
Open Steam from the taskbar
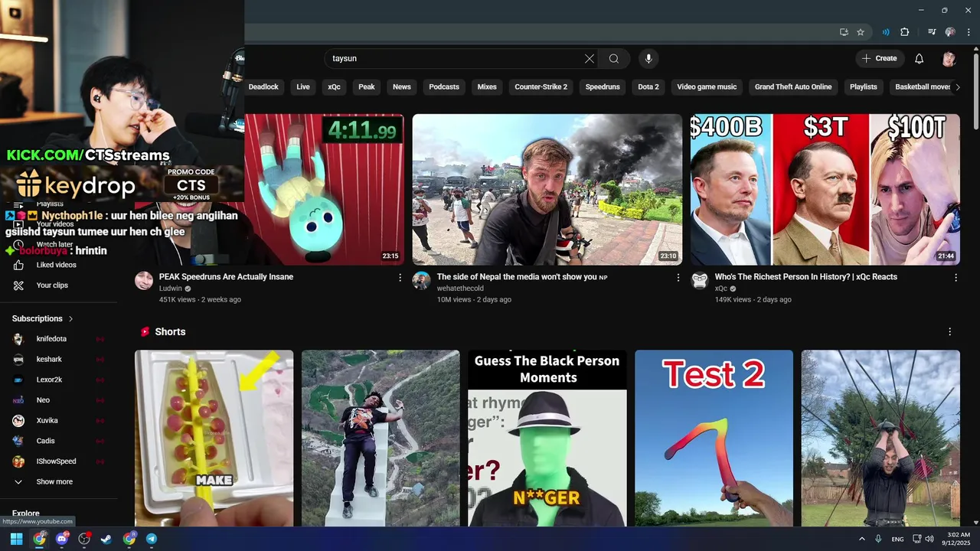[106, 539]
